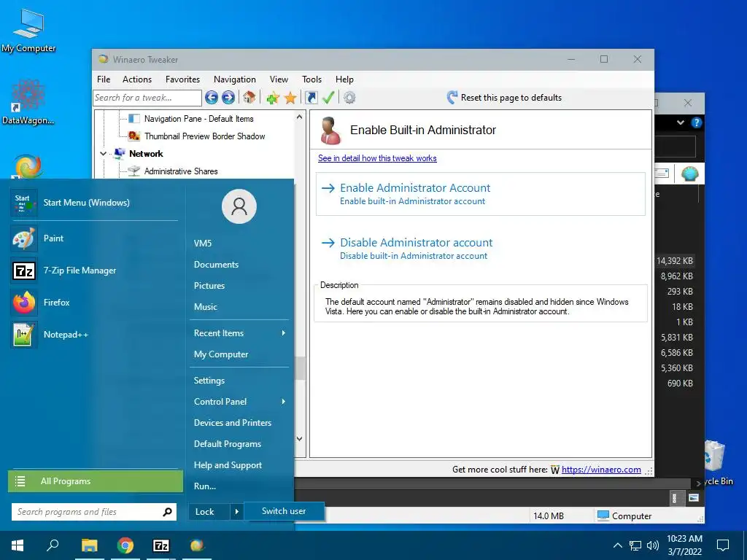Open the notification center icon
The width and height of the screenshot is (747, 560).
click(x=723, y=545)
